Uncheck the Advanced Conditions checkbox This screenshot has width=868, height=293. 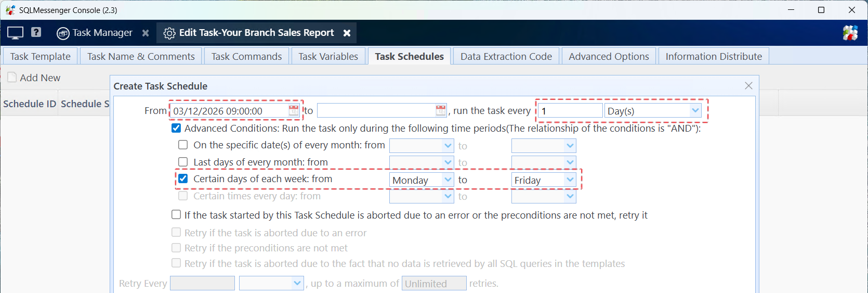(176, 128)
